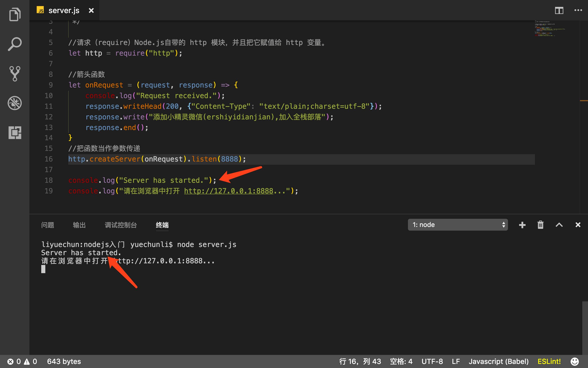Change language mode 'Javascript (Babel)'
This screenshot has width=588, height=368.
(x=499, y=361)
